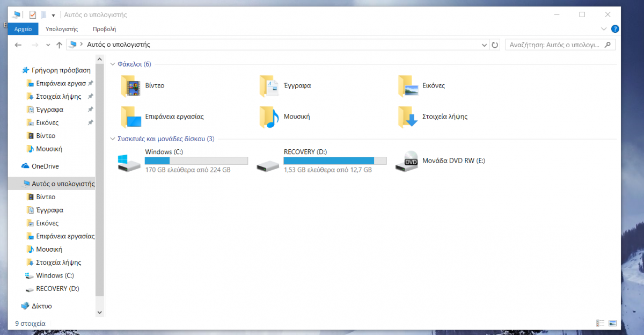Unpin Επιφάνεια εργασίας via its pin icon
Image resolution: width=644 pixels, height=335 pixels.
[x=91, y=83]
